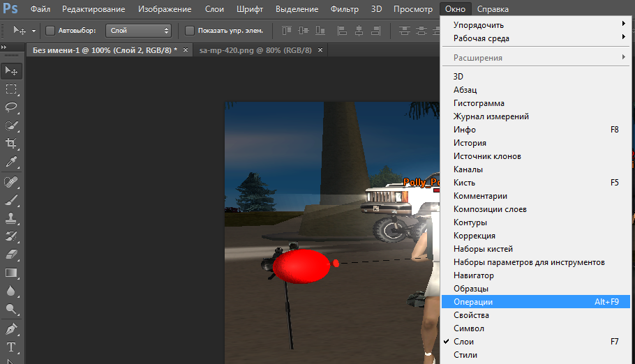
Task: Open the Редактирование menu
Action: point(94,9)
